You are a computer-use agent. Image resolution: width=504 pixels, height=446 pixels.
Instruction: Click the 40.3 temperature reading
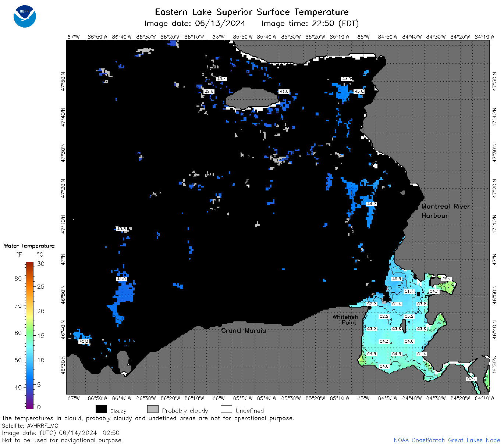pos(121,229)
